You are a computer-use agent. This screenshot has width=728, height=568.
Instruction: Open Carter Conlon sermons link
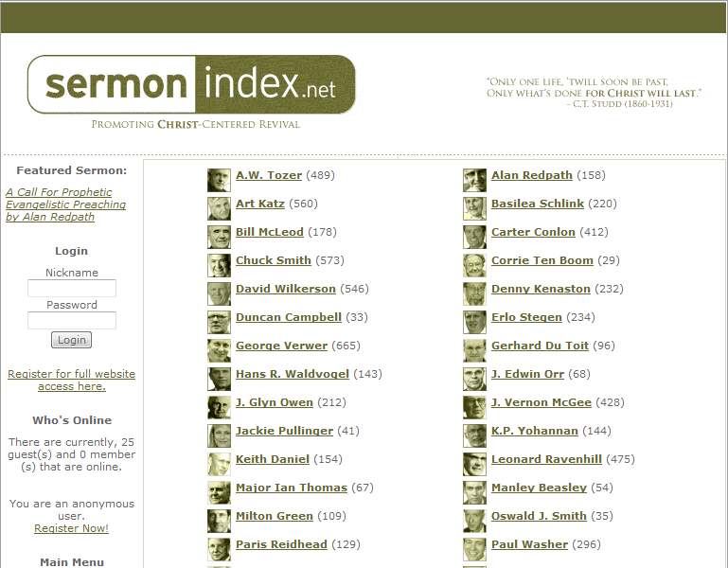click(533, 232)
